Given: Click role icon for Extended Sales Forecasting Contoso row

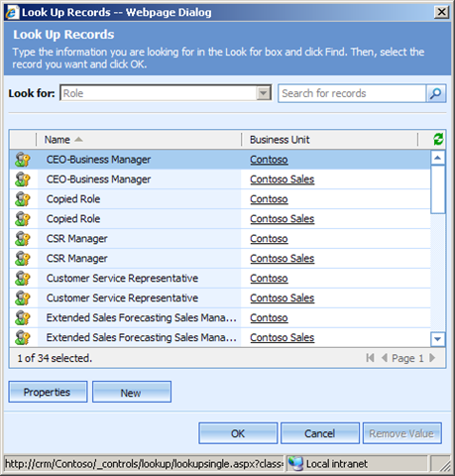Looking at the screenshot, I should coord(23,318).
